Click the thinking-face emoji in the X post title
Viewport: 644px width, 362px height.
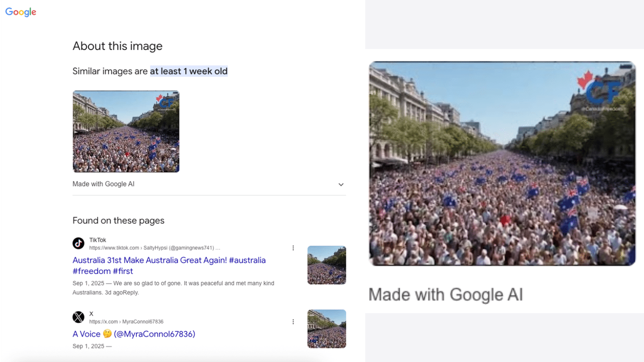point(107,333)
